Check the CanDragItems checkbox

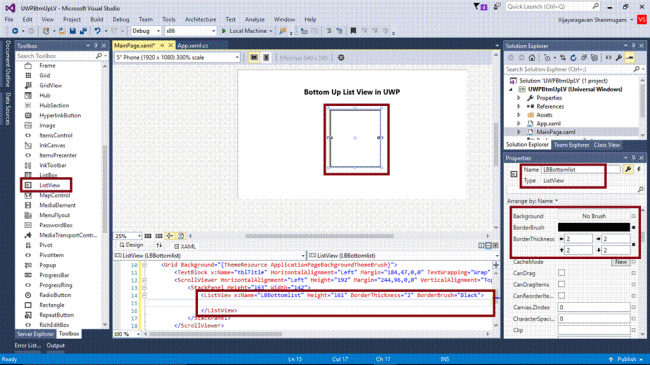[x=561, y=284]
